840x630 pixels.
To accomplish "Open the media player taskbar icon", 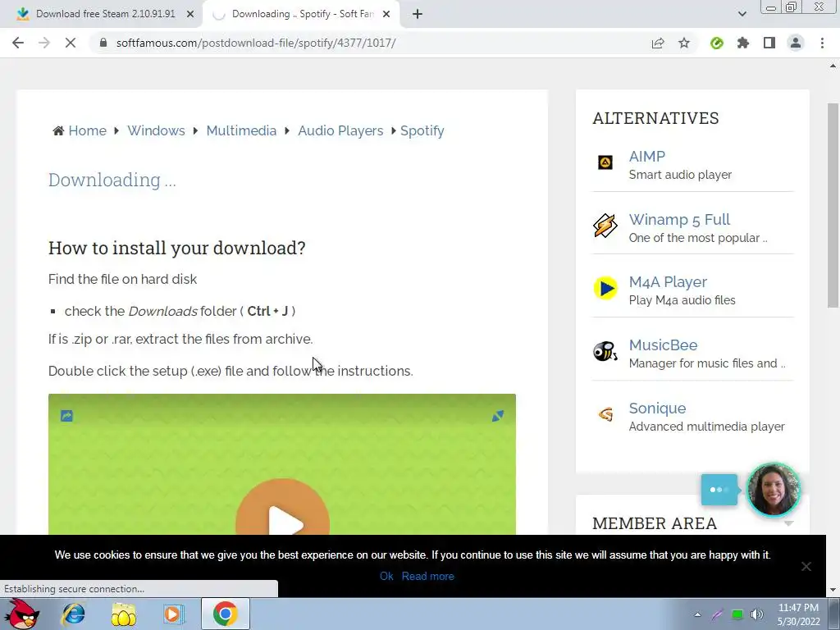I will [173, 614].
